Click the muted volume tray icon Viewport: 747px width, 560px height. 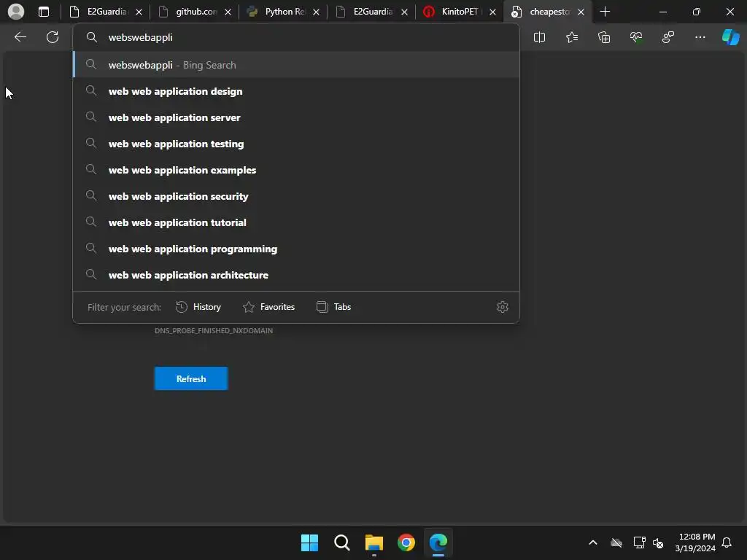coord(659,542)
